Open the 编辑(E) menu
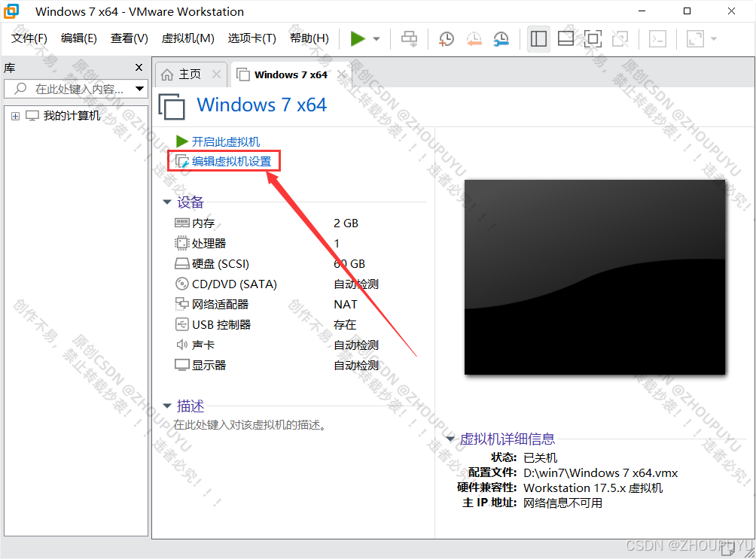This screenshot has width=756, height=559. [78, 38]
